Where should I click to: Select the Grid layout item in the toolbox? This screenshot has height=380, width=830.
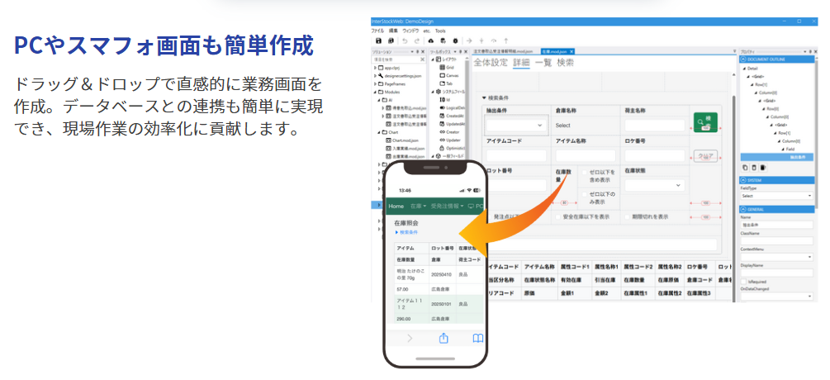point(447,68)
